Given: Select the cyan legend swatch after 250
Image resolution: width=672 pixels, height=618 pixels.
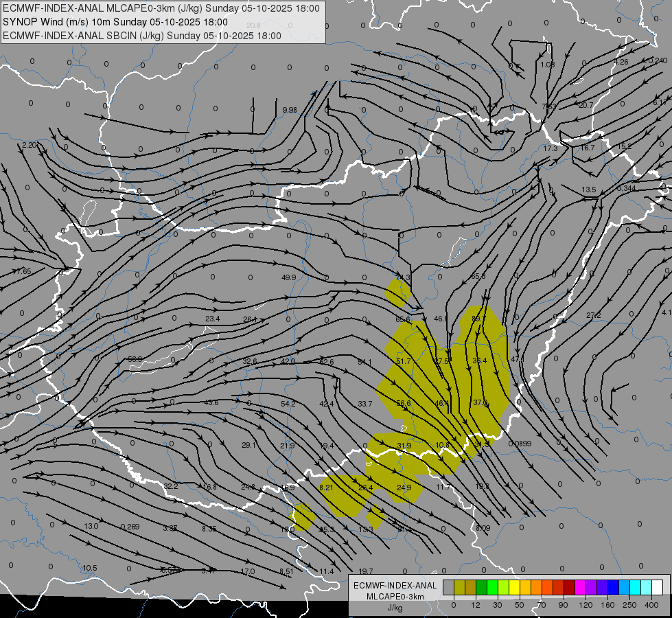Looking at the screenshot, I should (636, 588).
